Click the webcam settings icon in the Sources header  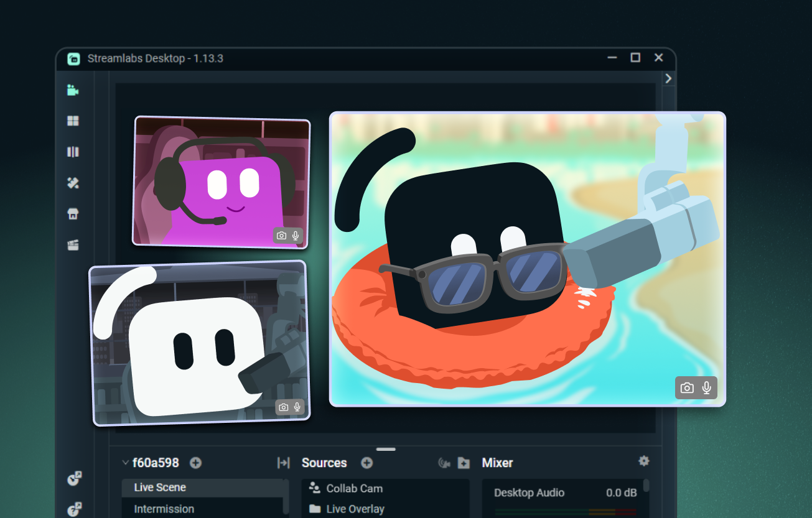444,463
